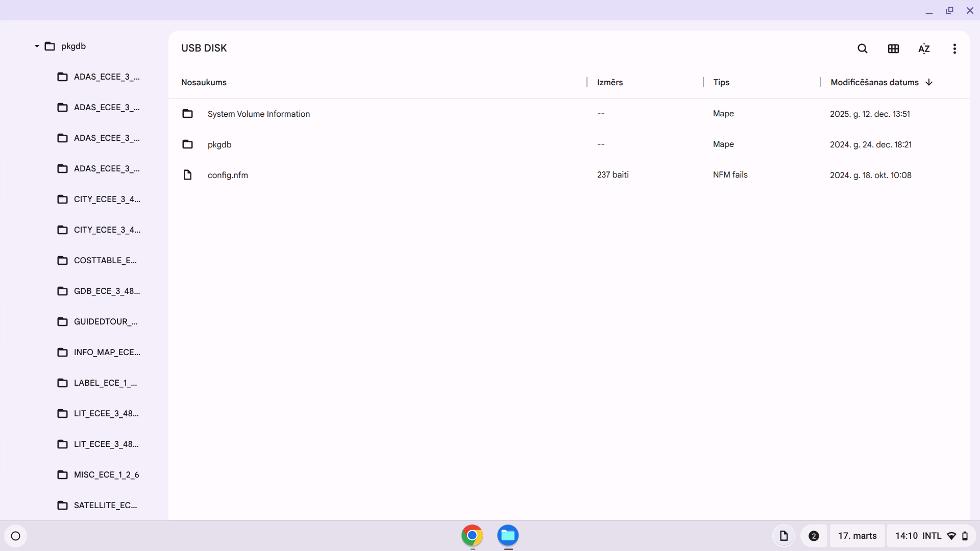This screenshot has height=551, width=980.
Task: Open the AZ sort options button
Action: (x=924, y=48)
